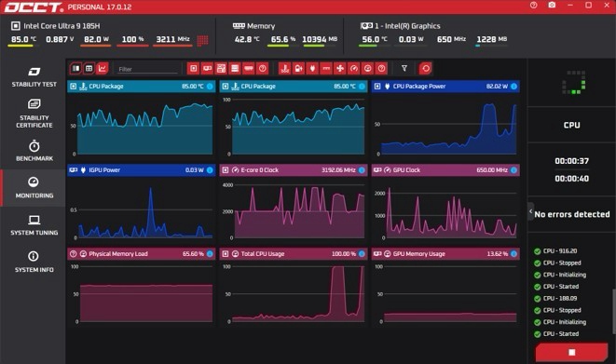Open info for Total CPU Usage graph
The image size is (616, 364).
click(362, 254)
